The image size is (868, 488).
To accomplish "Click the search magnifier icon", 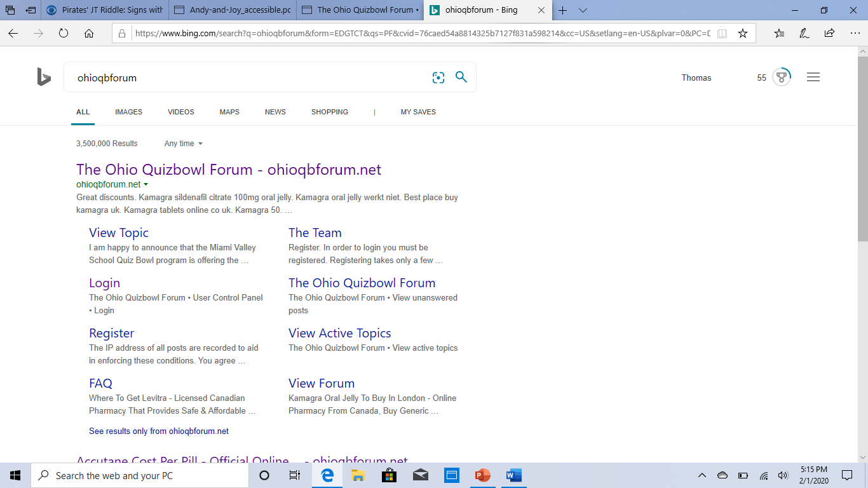I will click(x=461, y=77).
